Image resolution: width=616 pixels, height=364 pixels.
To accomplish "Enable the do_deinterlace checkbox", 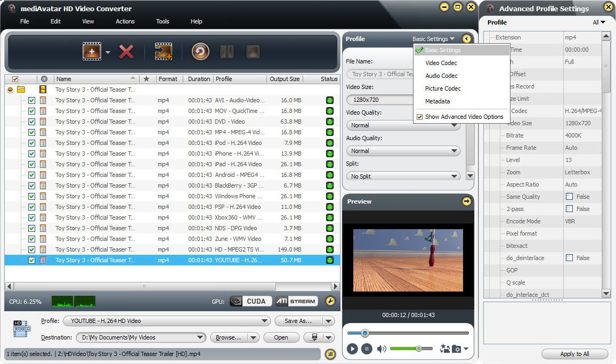I will click(x=569, y=257).
